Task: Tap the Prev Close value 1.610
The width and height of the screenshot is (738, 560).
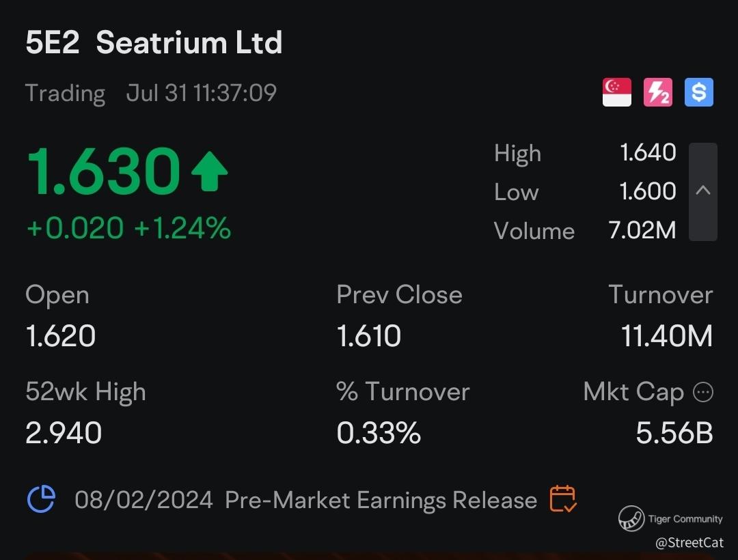Action: (369, 336)
